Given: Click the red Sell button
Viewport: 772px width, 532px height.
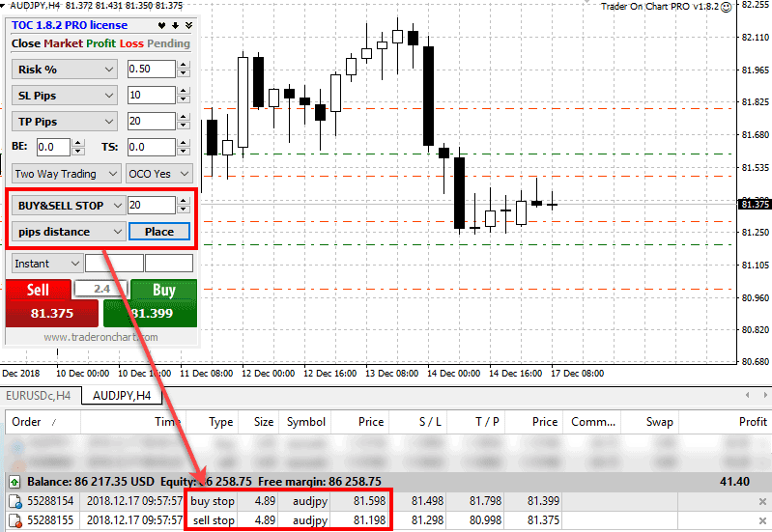Looking at the screenshot, I should [52, 303].
